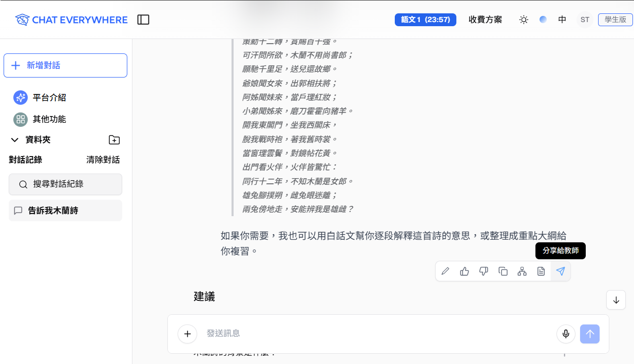Start voice input with microphone icon
Image resolution: width=634 pixels, height=364 pixels.
pyautogui.click(x=566, y=334)
